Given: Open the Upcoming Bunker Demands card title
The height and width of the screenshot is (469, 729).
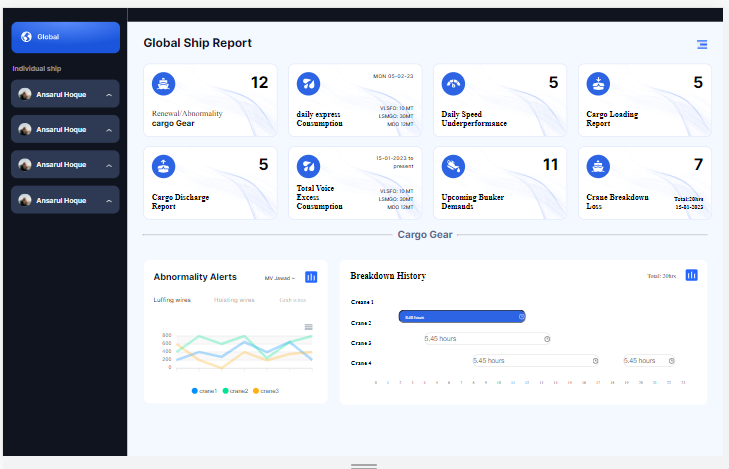Looking at the screenshot, I should (472, 202).
